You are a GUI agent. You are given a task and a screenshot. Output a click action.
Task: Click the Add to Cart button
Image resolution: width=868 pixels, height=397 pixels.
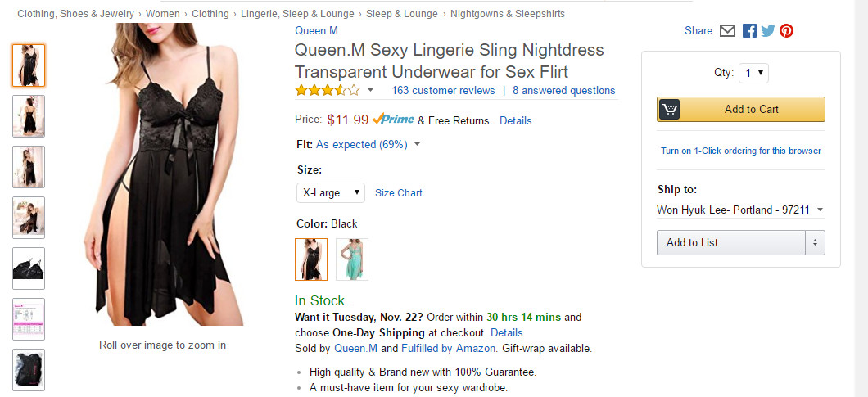coord(741,109)
